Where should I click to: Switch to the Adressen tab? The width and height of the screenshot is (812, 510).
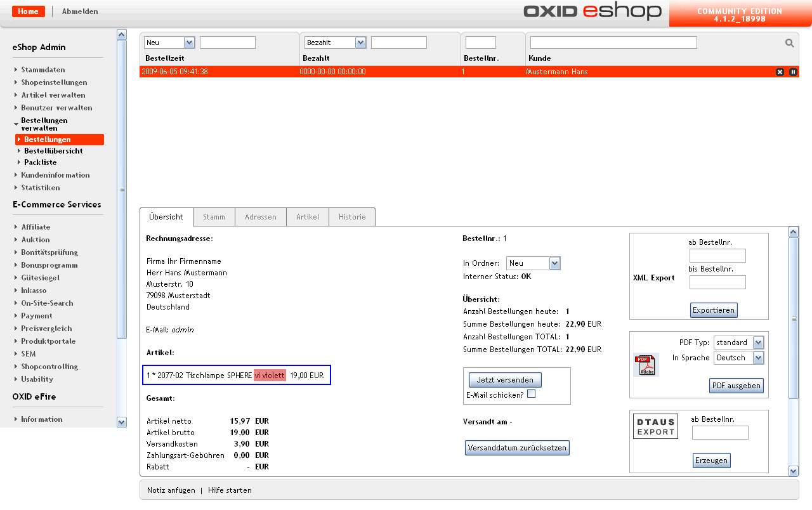coord(260,217)
